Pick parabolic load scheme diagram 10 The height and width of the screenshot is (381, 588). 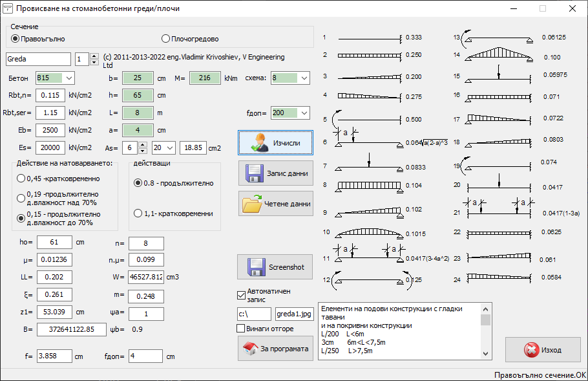click(370, 232)
